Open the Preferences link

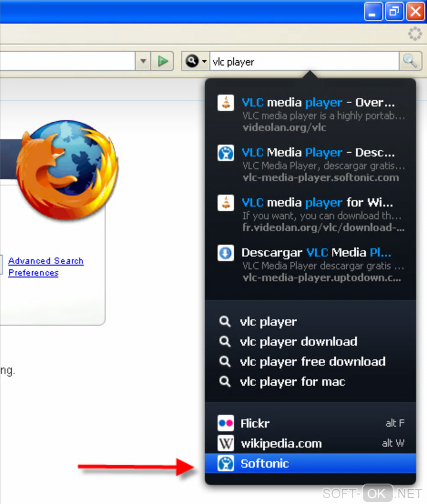pos(33,273)
